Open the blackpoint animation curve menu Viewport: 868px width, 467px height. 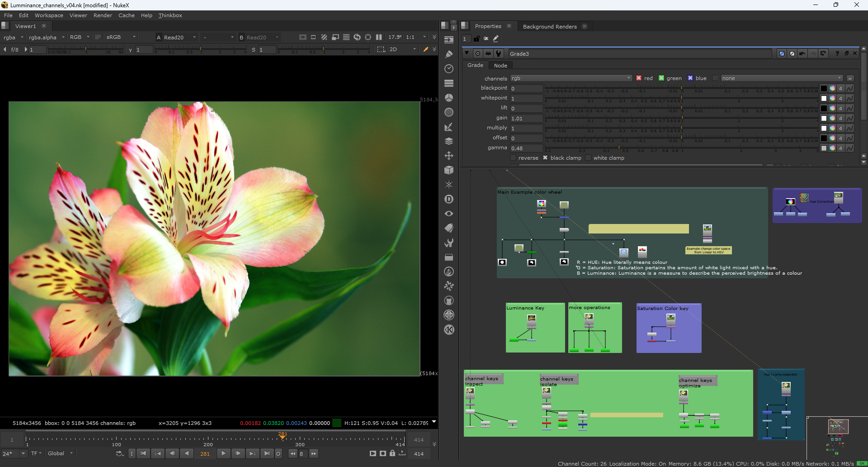(x=850, y=88)
